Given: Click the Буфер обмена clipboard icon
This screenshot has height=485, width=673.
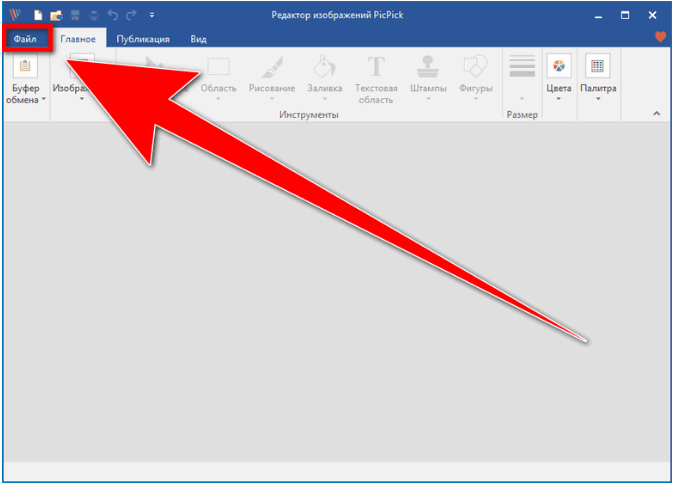Looking at the screenshot, I should (x=25, y=67).
